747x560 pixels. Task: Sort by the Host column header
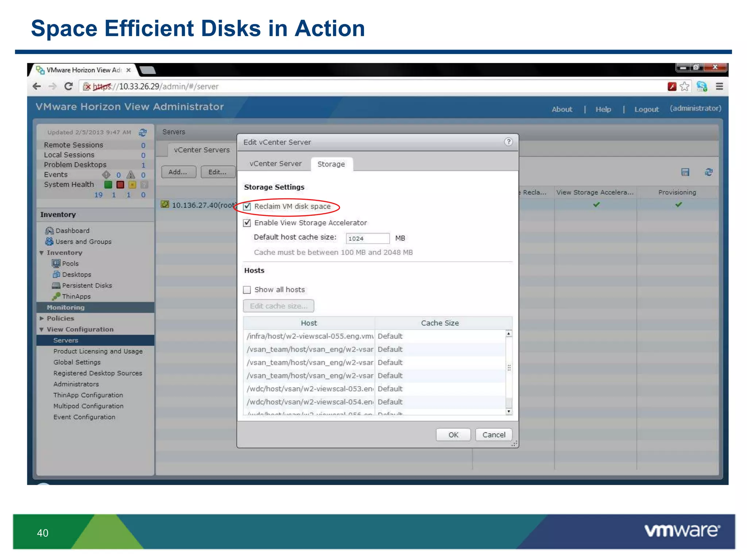(309, 323)
